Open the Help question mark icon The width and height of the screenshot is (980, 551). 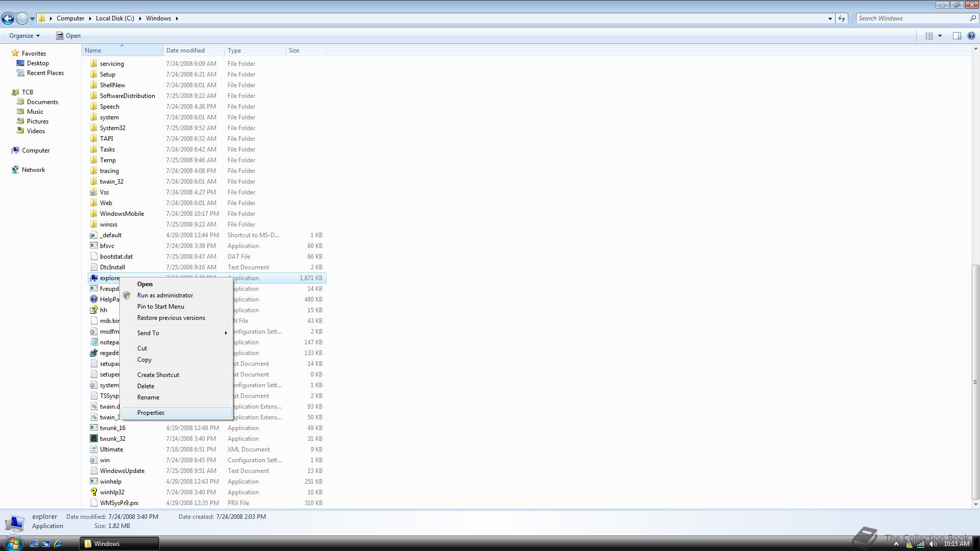point(971,36)
